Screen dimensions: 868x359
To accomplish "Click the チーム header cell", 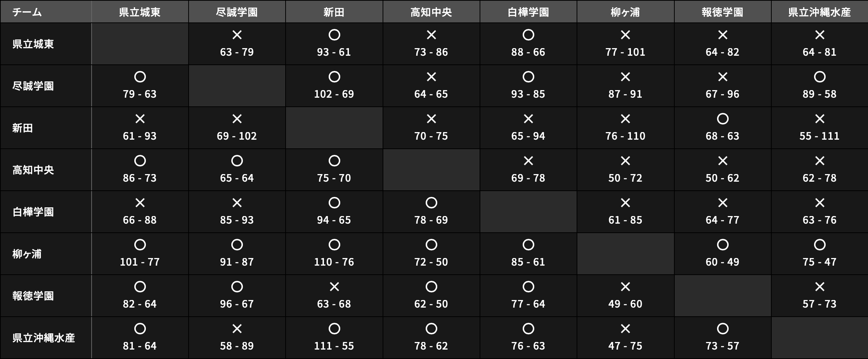I will (27, 12).
